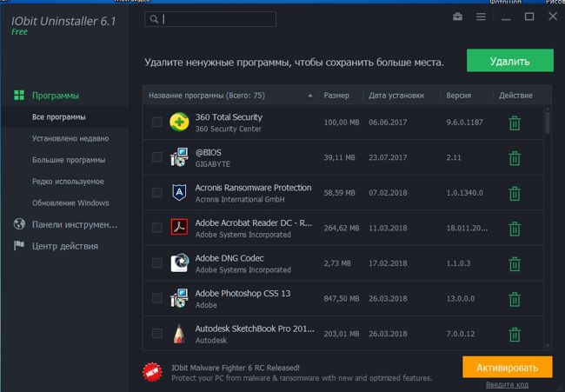Image resolution: width=565 pixels, height=392 pixels.
Task: Click the Acronis shield icon
Action: point(179,192)
